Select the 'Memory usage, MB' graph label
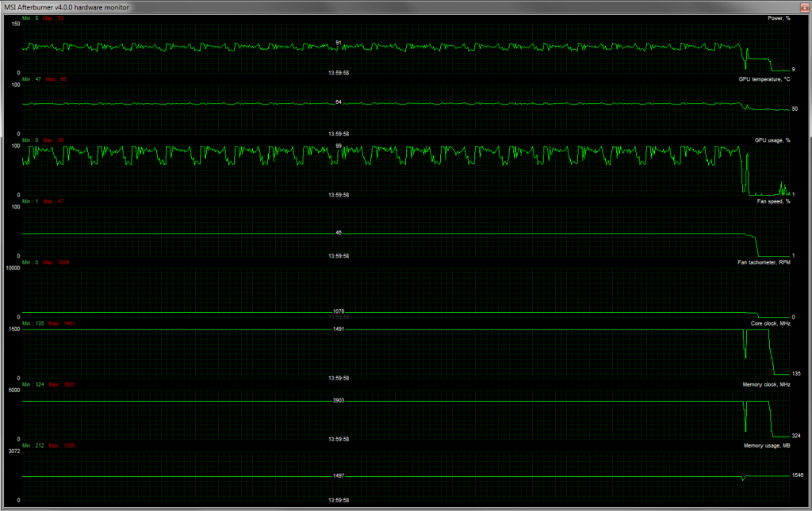812x511 pixels. point(767,445)
